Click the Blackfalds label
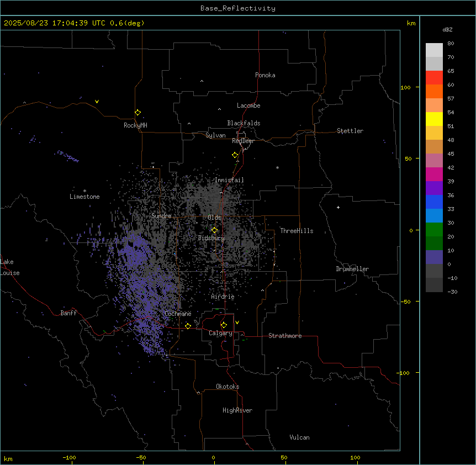Image resolution: width=476 pixels, height=465 pixels. pos(244,123)
